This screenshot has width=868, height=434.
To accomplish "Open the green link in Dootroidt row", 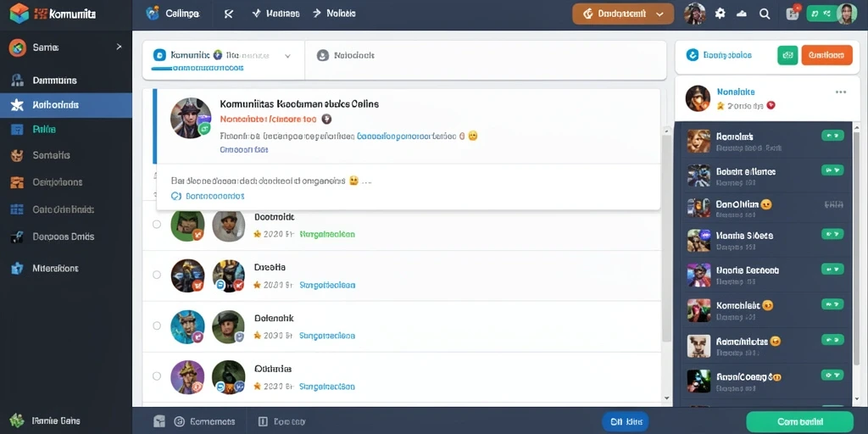I will 326,234.
